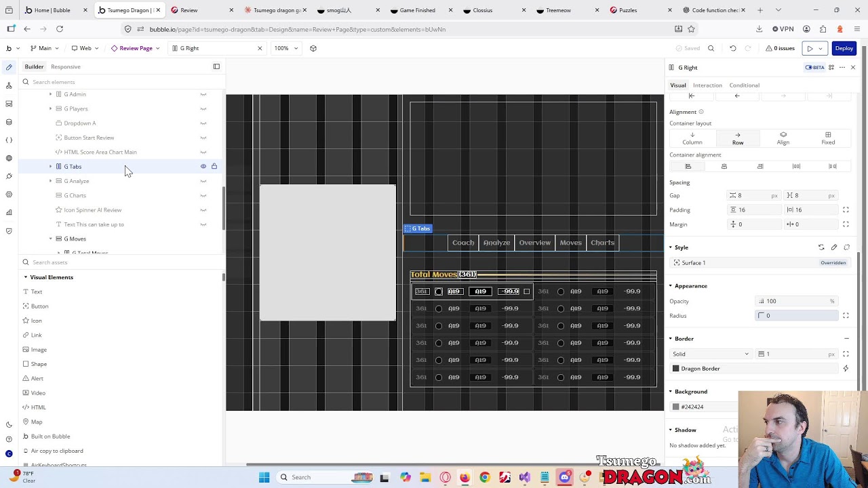
Task: Set container layout to Column
Action: pyautogui.click(x=692, y=138)
